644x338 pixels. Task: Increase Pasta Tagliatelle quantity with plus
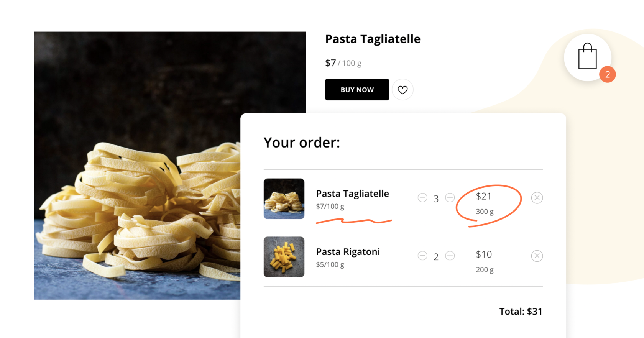pos(450,198)
